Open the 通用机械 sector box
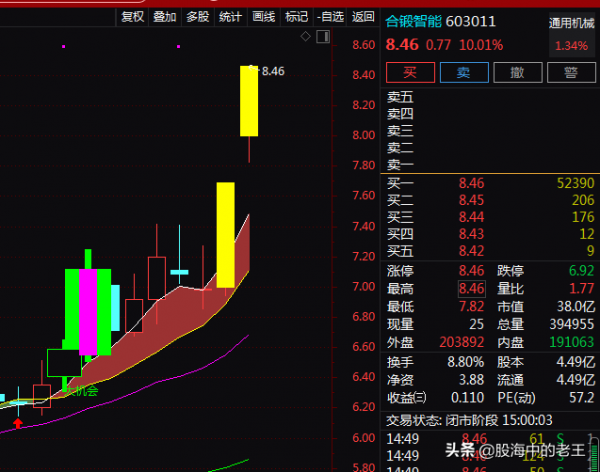The image size is (600, 472). pos(571,35)
